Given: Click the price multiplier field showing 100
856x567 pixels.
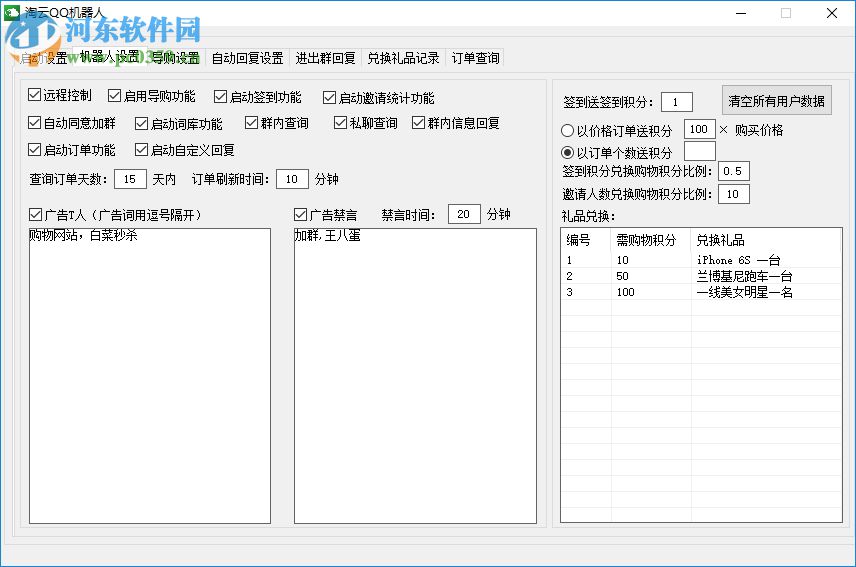Looking at the screenshot, I should click(x=699, y=129).
